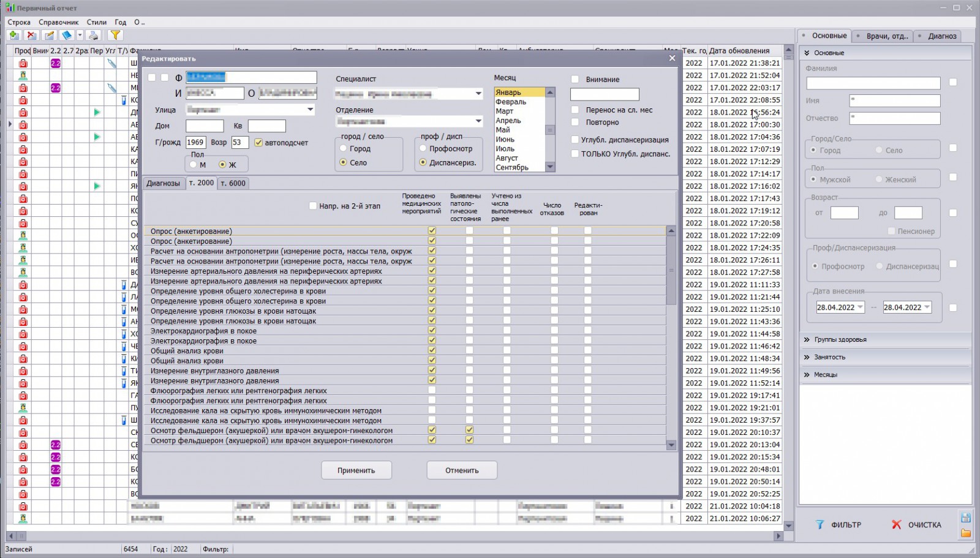Open the Специалист dropdown

478,94
